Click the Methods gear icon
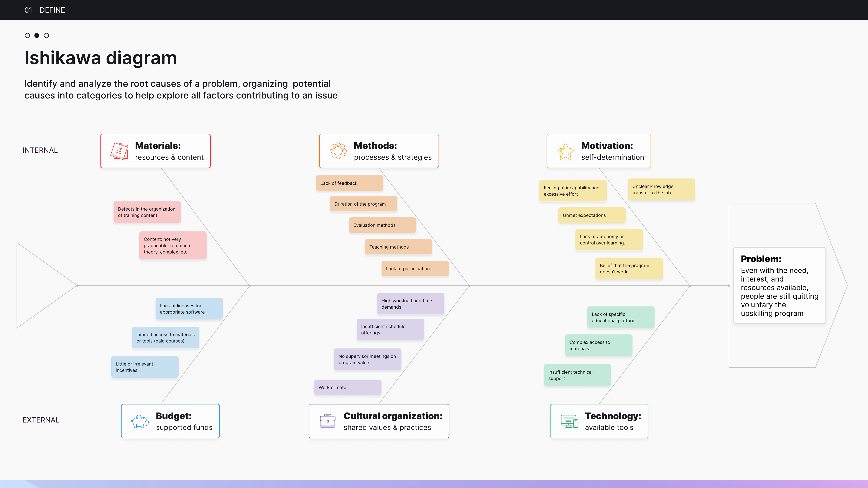This screenshot has height=488, width=868. point(338,151)
